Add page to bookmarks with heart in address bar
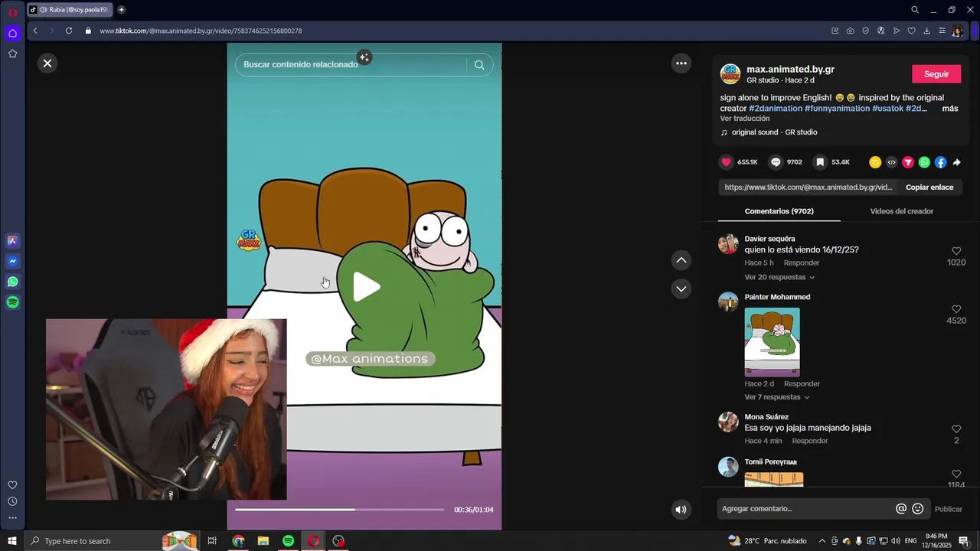Image resolution: width=980 pixels, height=551 pixels. (x=911, y=31)
